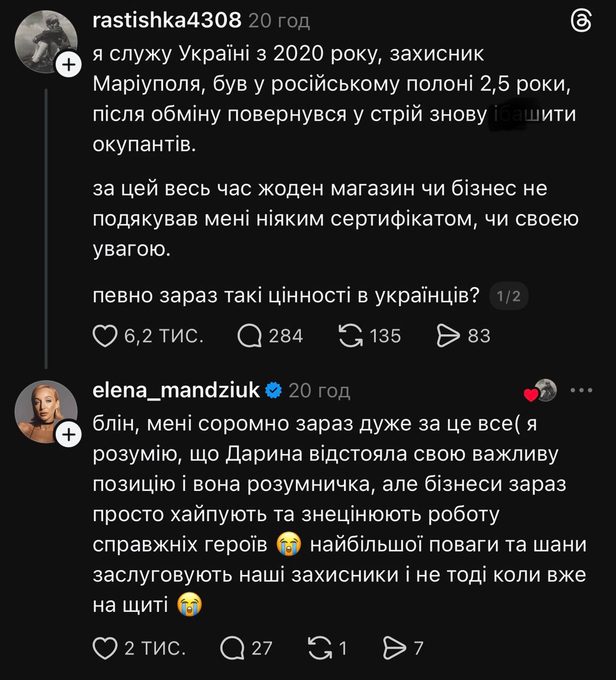Like the rastishka4308 post
This screenshot has width=616, height=680.
[x=105, y=336]
